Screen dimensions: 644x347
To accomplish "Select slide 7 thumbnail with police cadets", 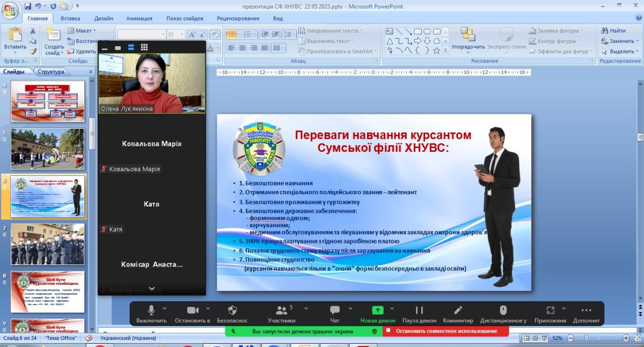I will tap(48, 244).
